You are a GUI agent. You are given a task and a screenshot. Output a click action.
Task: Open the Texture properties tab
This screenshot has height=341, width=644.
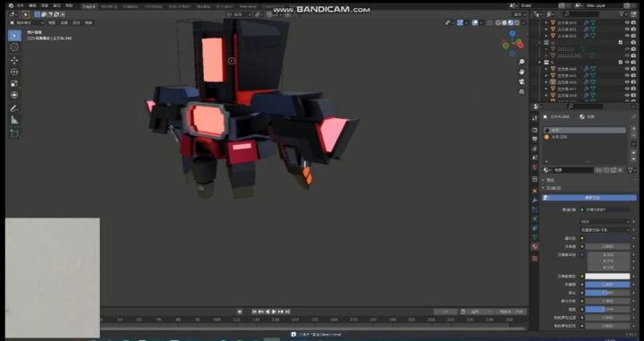click(x=534, y=259)
